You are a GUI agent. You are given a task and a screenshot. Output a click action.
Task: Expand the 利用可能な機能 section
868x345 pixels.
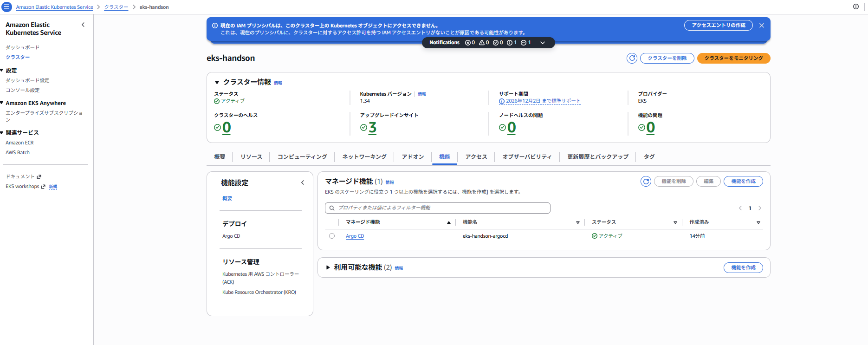[x=328, y=267]
